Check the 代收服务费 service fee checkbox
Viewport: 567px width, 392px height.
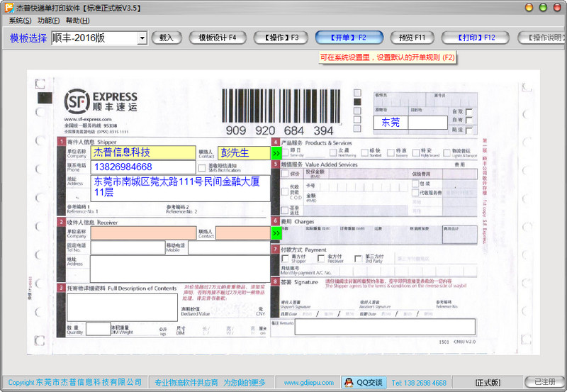click(x=415, y=193)
